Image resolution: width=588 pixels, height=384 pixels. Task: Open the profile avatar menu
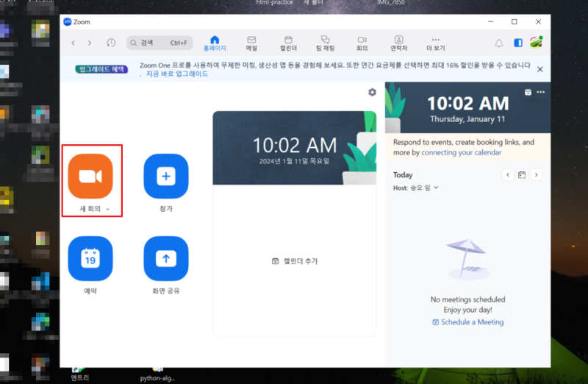(x=537, y=43)
